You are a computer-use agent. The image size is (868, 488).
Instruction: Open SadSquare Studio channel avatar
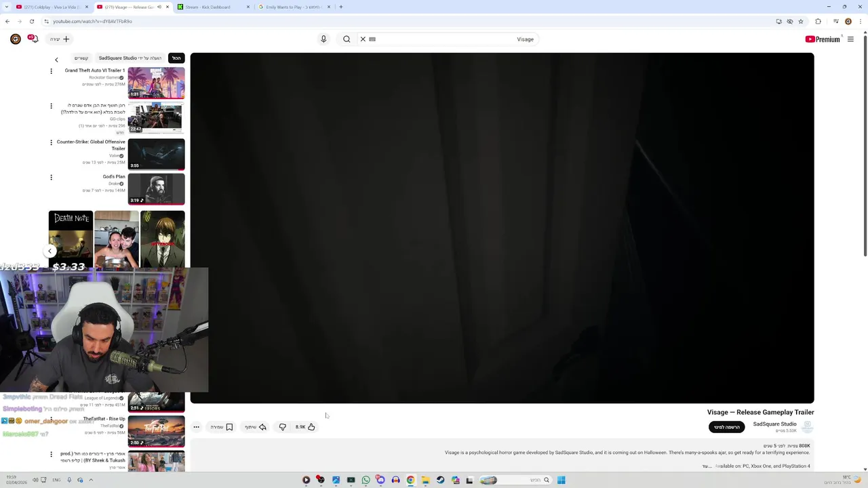[807, 426]
